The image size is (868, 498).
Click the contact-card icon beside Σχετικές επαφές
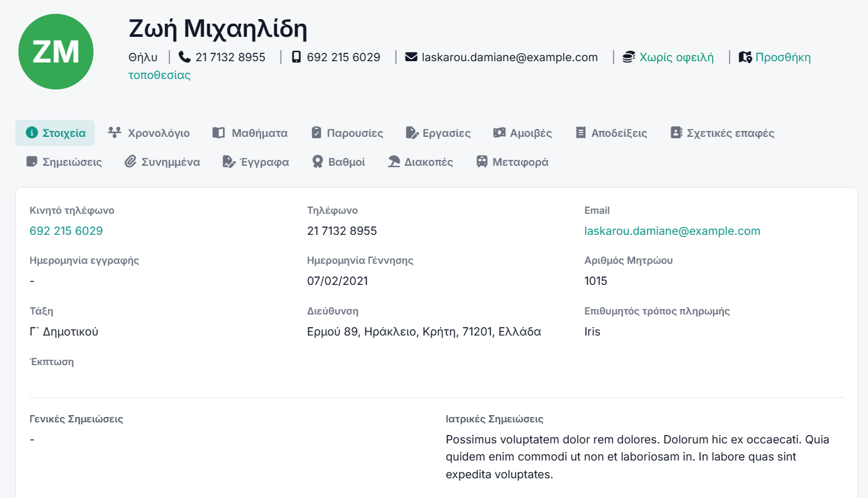(676, 133)
